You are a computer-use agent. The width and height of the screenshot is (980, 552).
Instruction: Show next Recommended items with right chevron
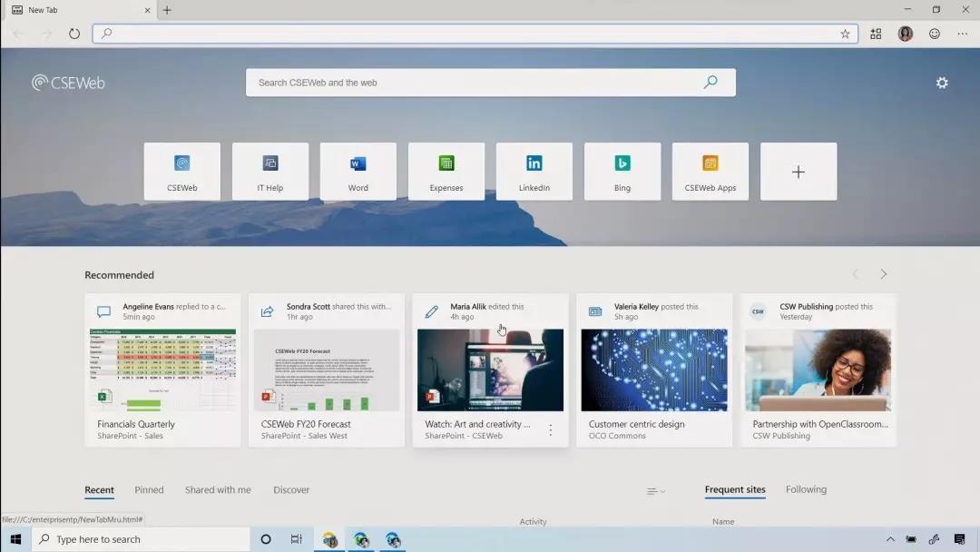883,274
